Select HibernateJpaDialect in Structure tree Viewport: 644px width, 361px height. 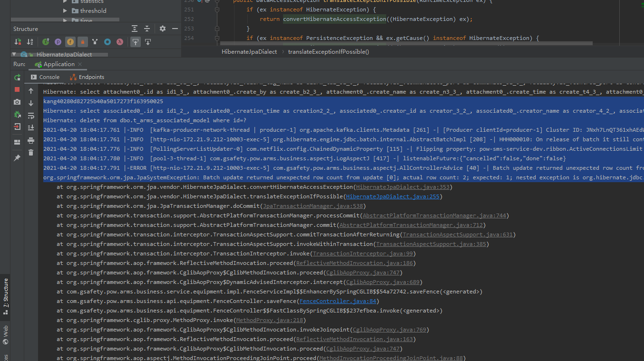pyautogui.click(x=64, y=55)
